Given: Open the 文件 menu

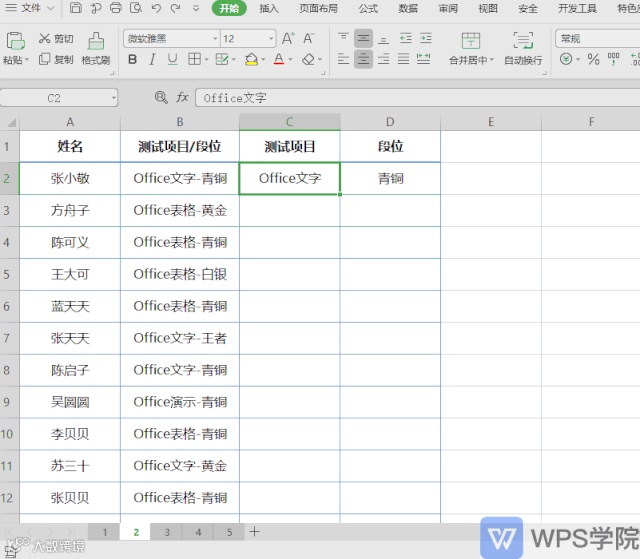Looking at the screenshot, I should (29, 8).
